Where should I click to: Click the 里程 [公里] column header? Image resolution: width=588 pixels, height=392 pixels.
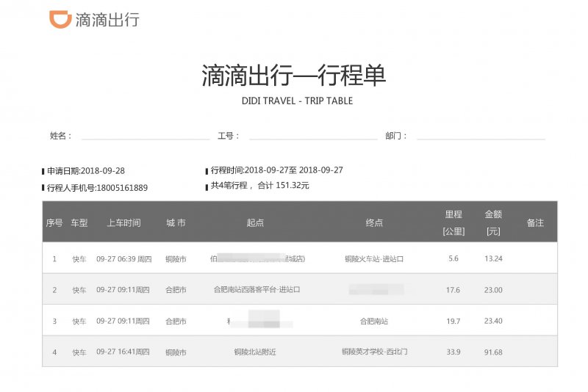tap(453, 222)
